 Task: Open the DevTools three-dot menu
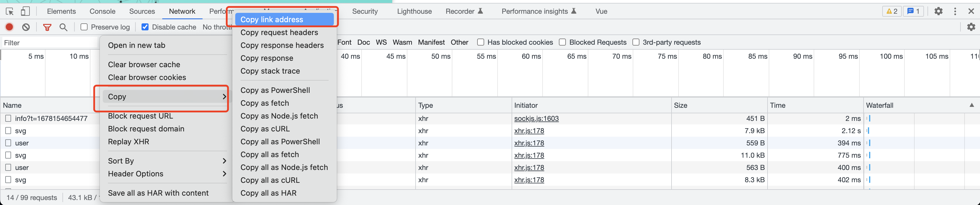click(x=955, y=11)
